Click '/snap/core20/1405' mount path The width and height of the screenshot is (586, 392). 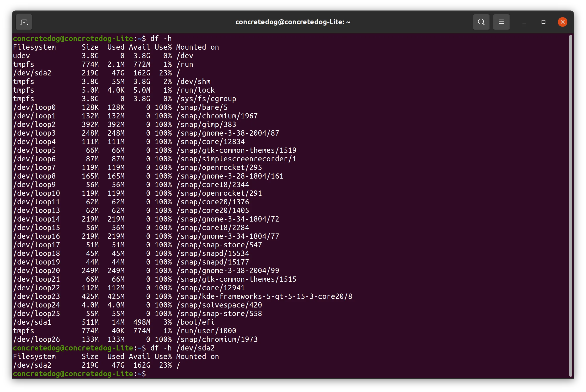(x=213, y=211)
